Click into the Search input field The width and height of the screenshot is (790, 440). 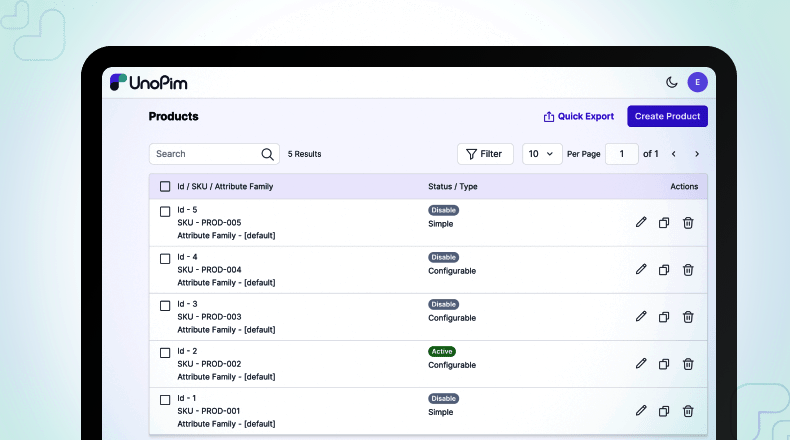point(205,154)
